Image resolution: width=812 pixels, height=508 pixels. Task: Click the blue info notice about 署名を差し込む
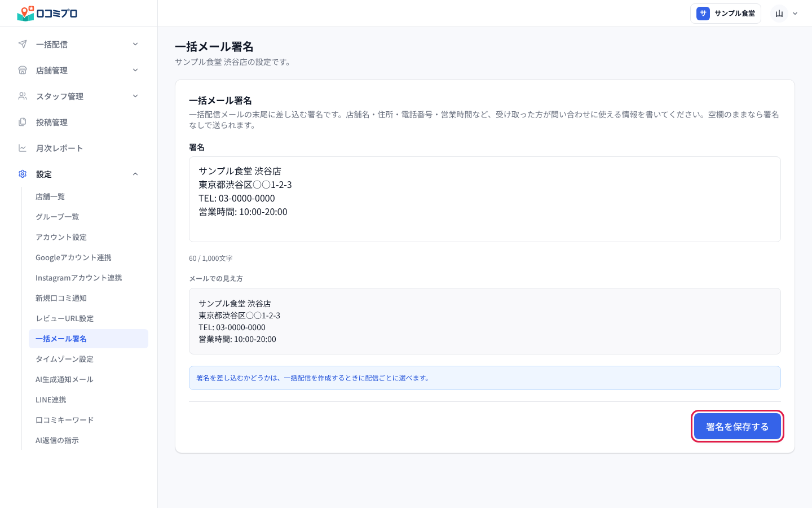[x=485, y=378]
